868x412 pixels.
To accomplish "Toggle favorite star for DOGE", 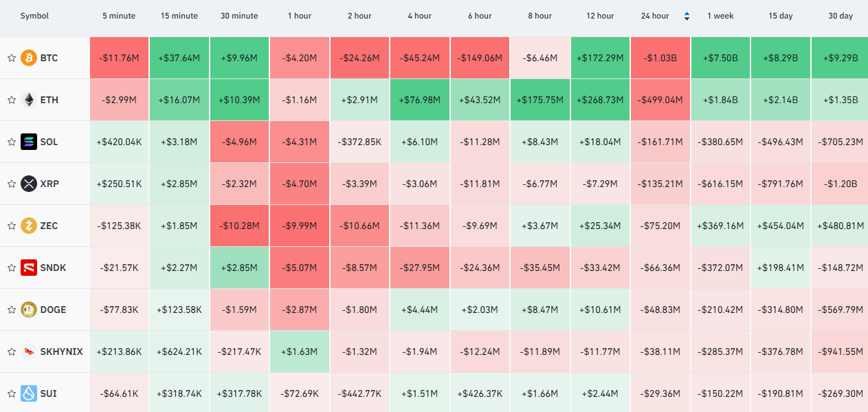I will click(12, 310).
